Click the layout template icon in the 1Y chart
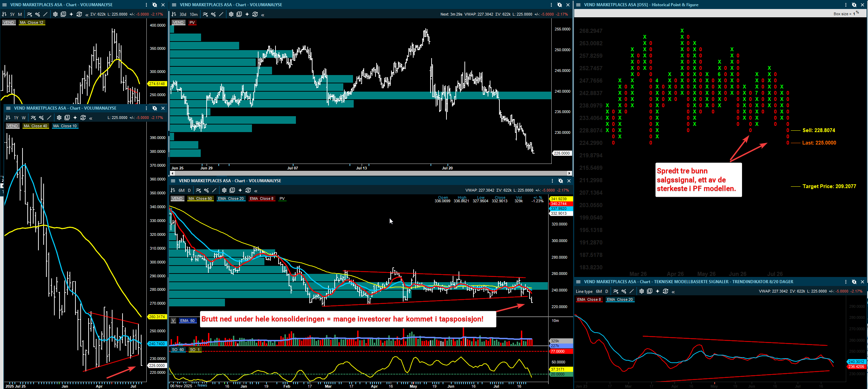Viewport: 868px width, 389px height. 67,118
